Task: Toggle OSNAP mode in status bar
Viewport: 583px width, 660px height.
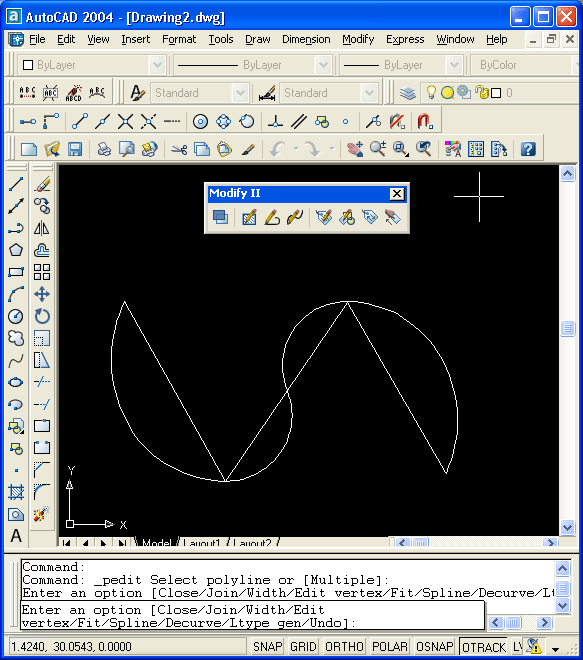Action: 435,647
